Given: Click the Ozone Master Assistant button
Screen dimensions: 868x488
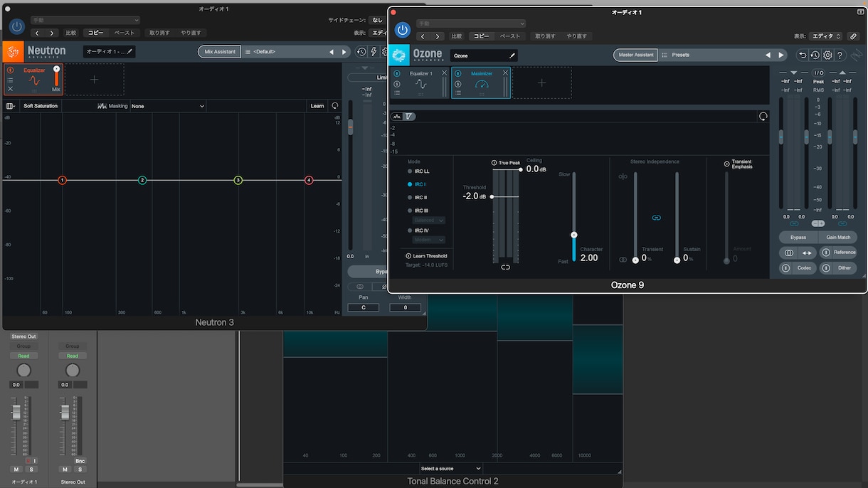Looking at the screenshot, I should click(635, 55).
